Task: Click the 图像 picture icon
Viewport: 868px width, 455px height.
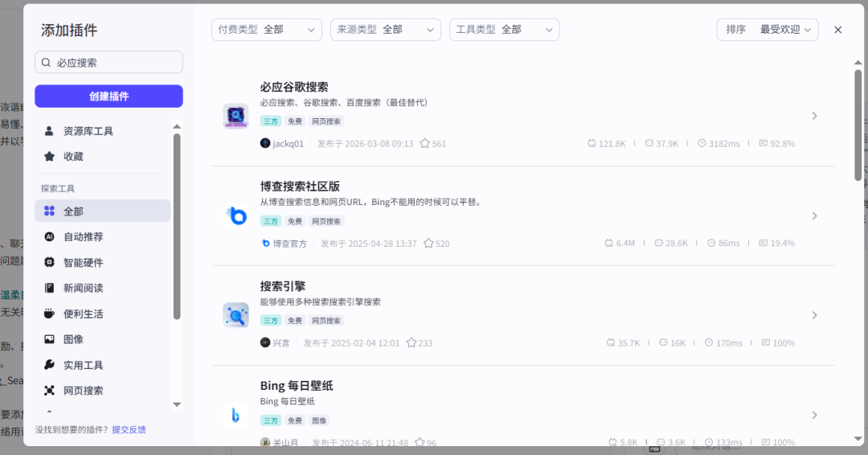Action: (49, 339)
